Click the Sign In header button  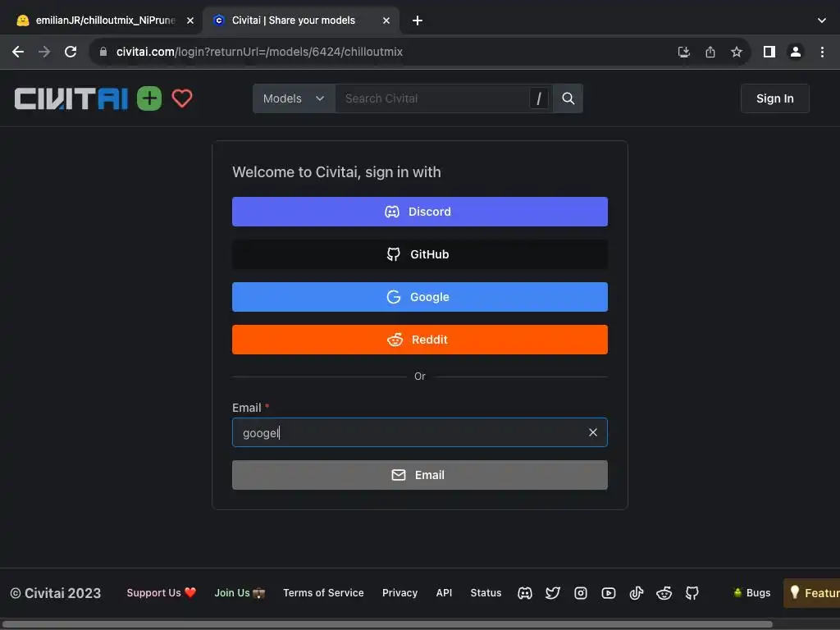click(775, 98)
